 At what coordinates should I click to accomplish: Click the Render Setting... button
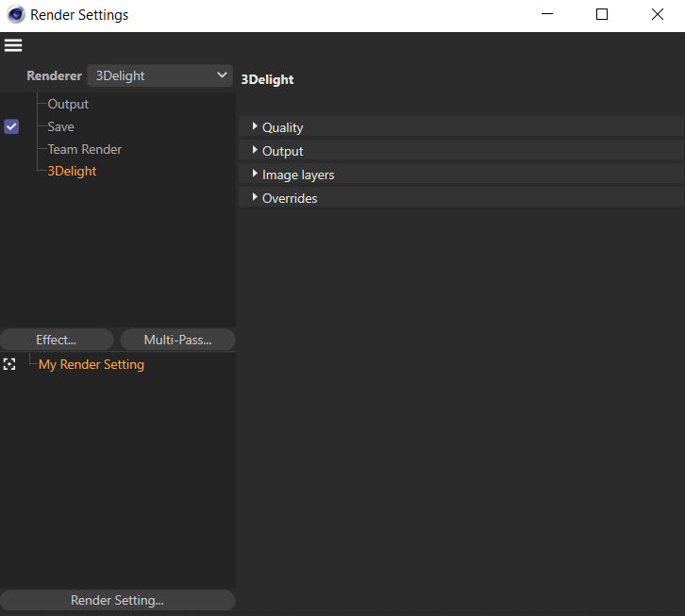click(x=117, y=600)
